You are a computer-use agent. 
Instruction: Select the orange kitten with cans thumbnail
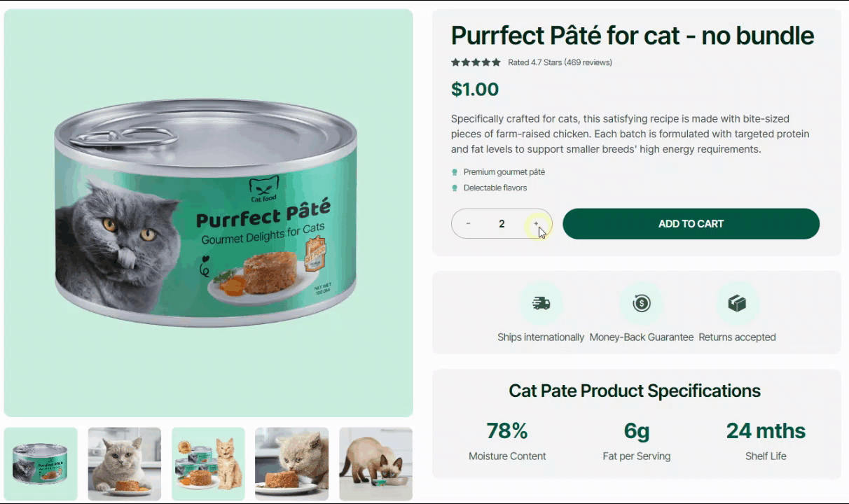tap(208, 463)
